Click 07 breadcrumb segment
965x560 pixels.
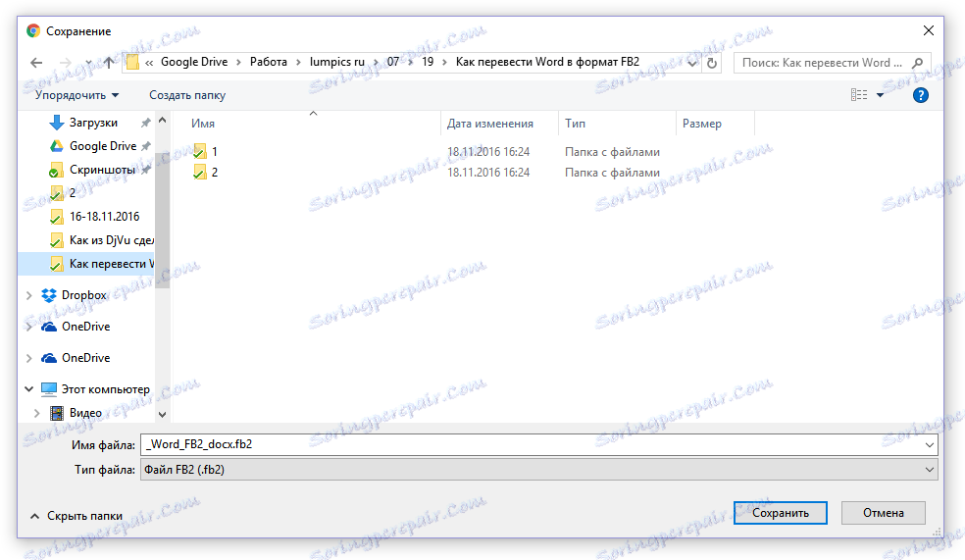point(392,62)
